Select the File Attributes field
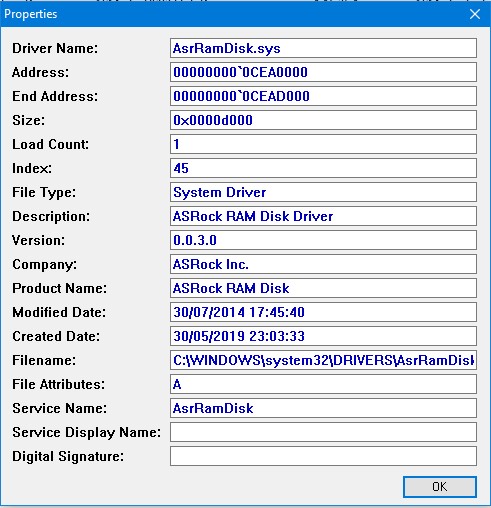Viewport: 491px width, 508px height. click(x=323, y=384)
